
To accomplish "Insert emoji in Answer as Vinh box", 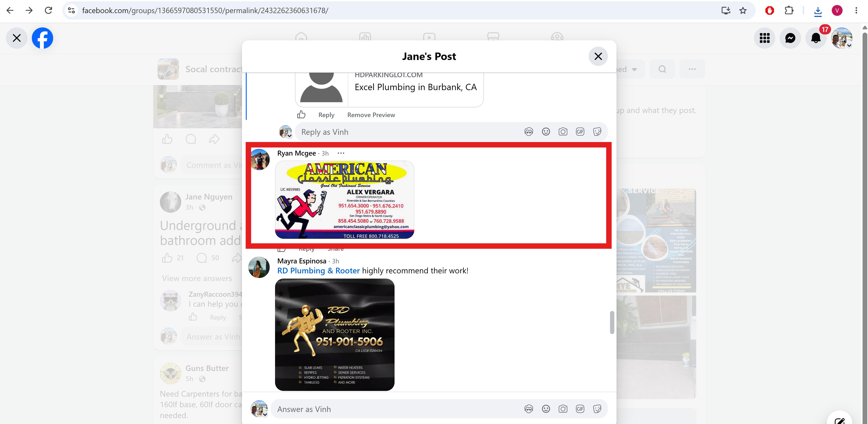I will 546,409.
